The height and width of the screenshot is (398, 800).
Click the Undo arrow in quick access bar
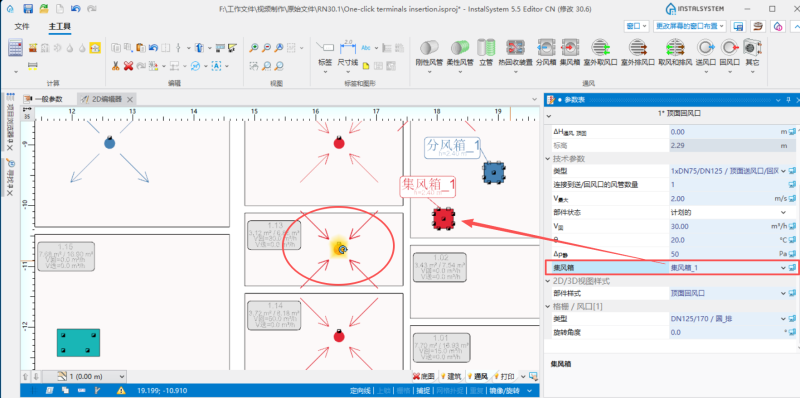(76, 8)
